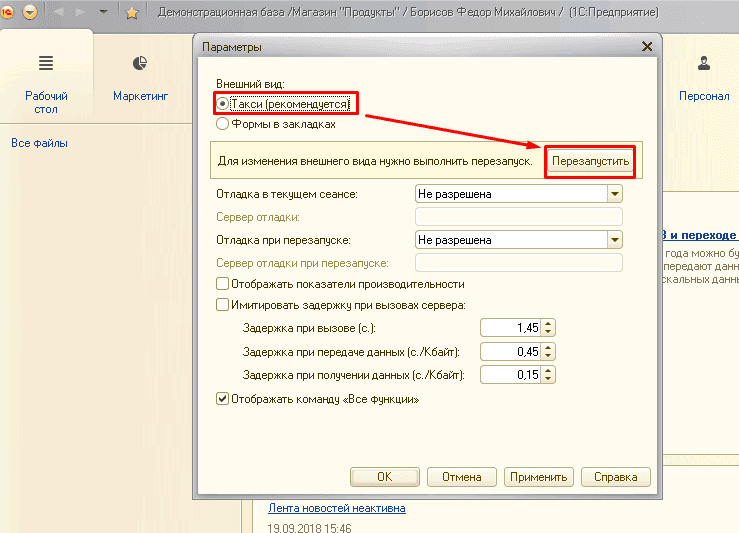Open the 1C main menu round button
The height and width of the screenshot is (533, 739).
(x=30, y=12)
